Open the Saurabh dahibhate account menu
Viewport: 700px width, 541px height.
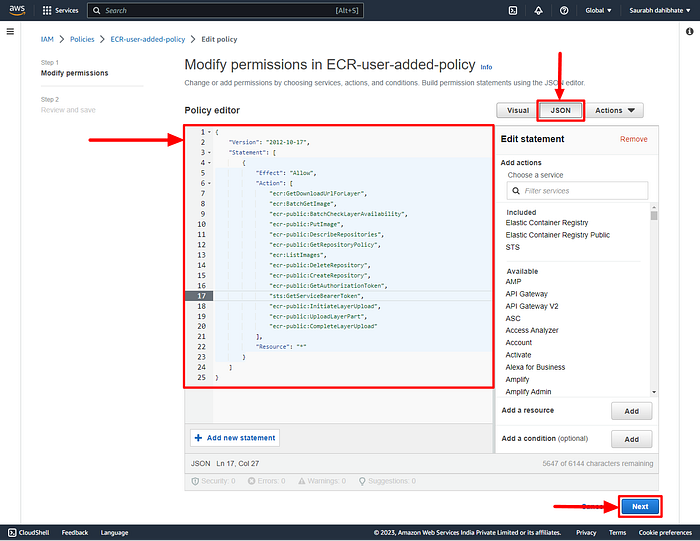click(659, 10)
